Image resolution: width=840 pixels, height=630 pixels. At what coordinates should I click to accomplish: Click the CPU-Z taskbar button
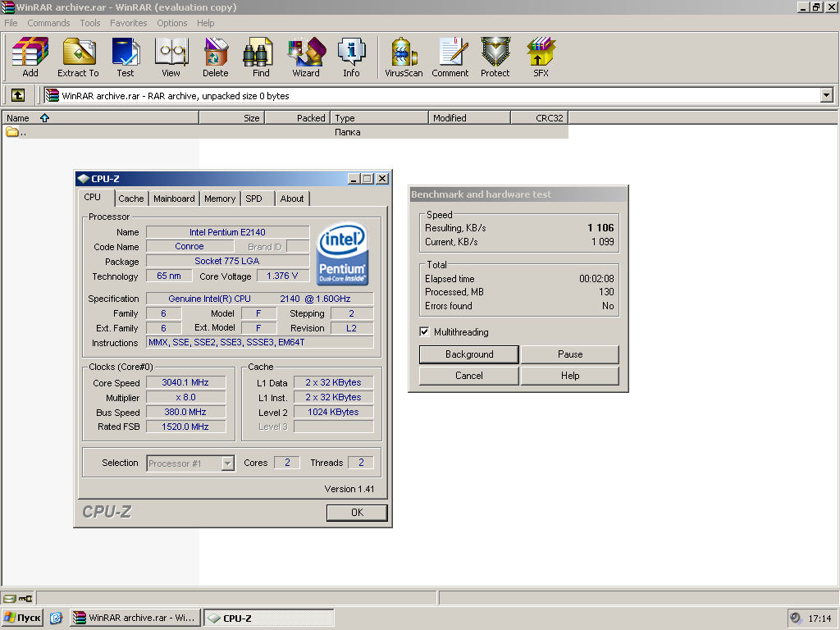coord(269,618)
